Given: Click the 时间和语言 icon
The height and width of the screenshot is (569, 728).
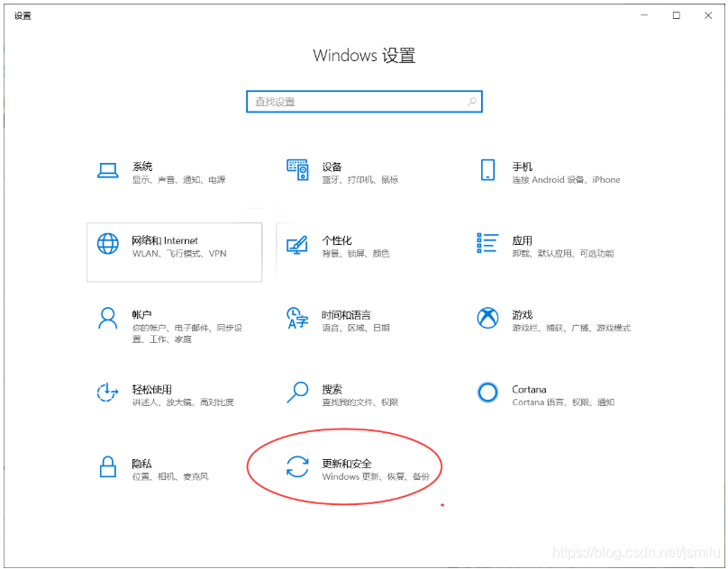Looking at the screenshot, I should tap(297, 318).
